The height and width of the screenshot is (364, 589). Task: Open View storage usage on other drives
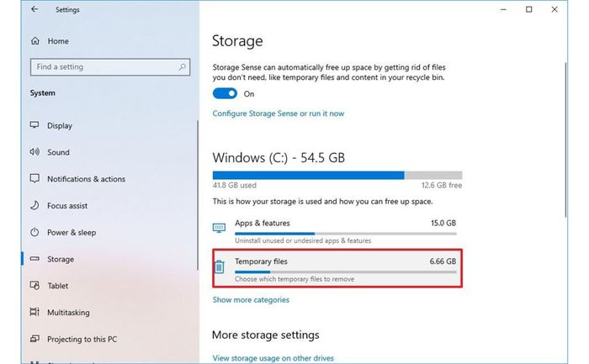[273, 358]
